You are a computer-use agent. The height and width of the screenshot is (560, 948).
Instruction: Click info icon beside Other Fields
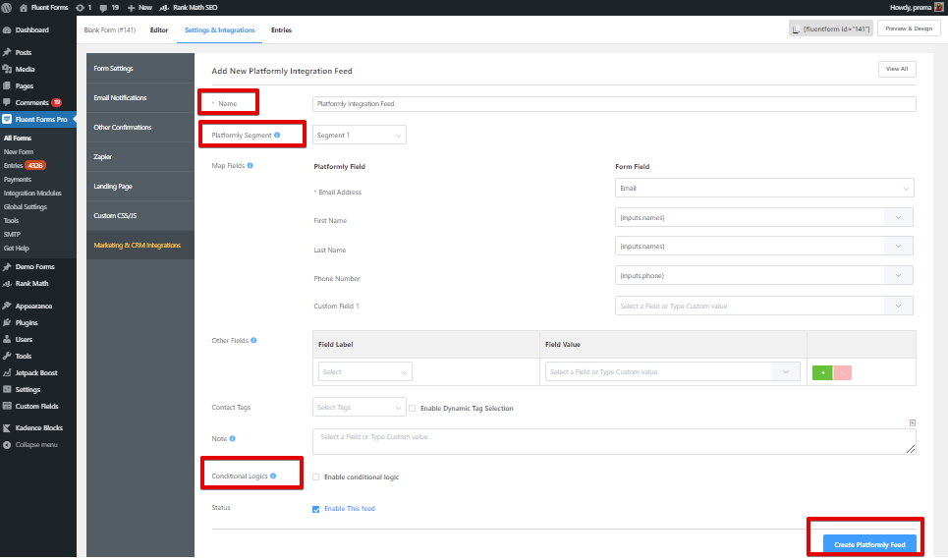point(253,341)
